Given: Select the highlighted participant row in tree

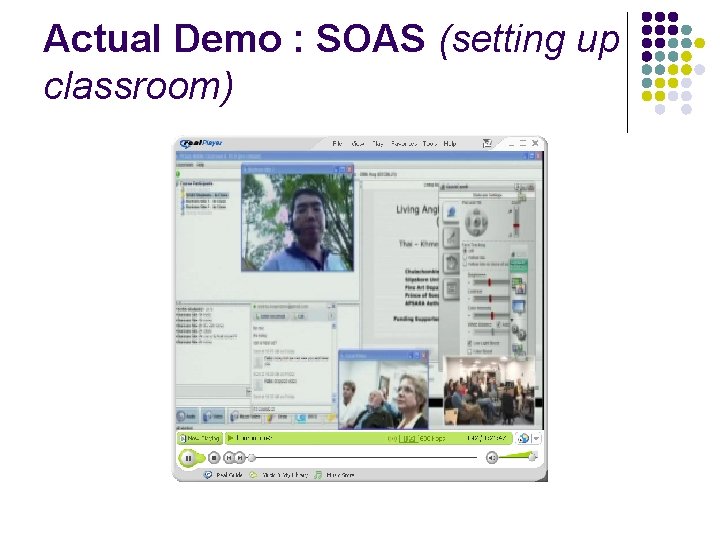Looking at the screenshot, I should pyautogui.click(x=206, y=195).
